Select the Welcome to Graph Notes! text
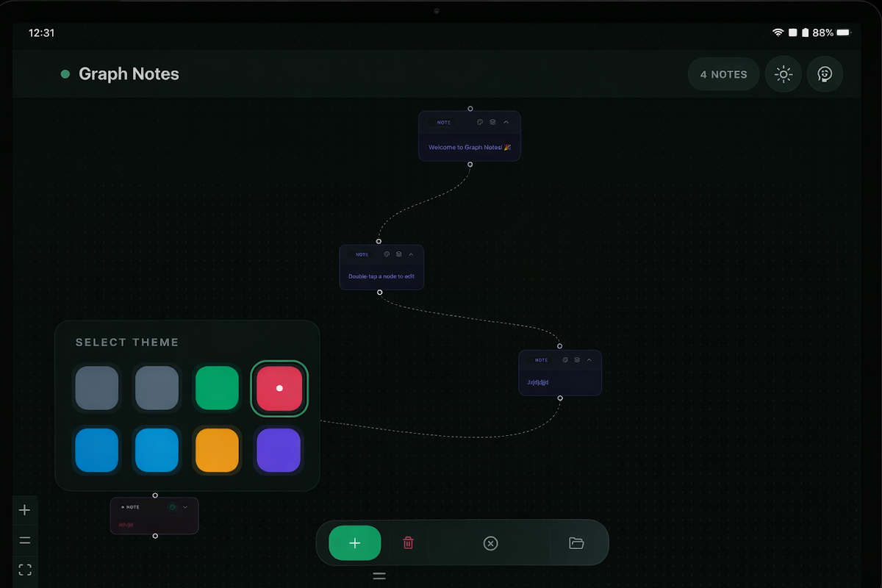The height and width of the screenshot is (588, 882). click(x=470, y=147)
